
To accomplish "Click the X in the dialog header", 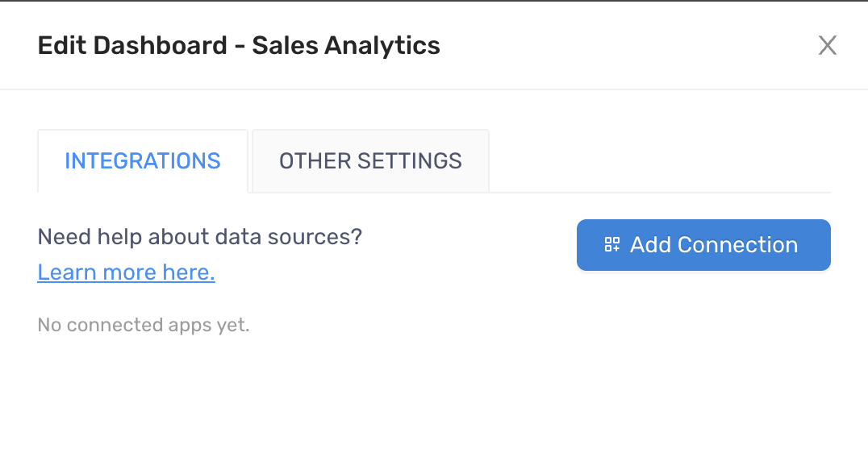I will click(827, 45).
